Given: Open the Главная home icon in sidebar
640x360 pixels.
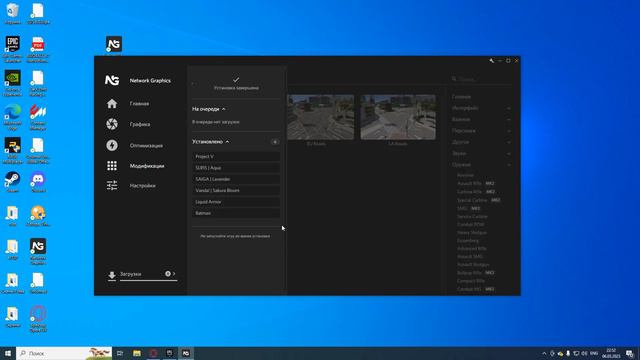Looking at the screenshot, I should (x=112, y=104).
